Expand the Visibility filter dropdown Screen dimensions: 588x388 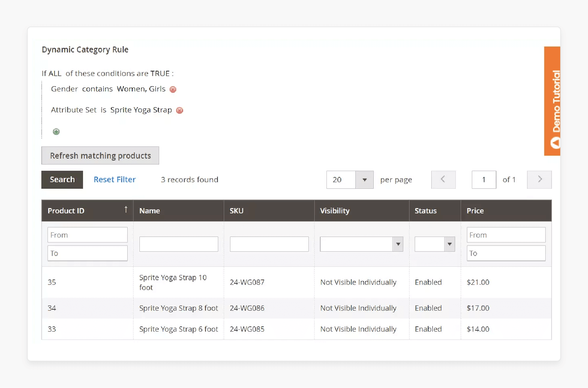[398, 244]
